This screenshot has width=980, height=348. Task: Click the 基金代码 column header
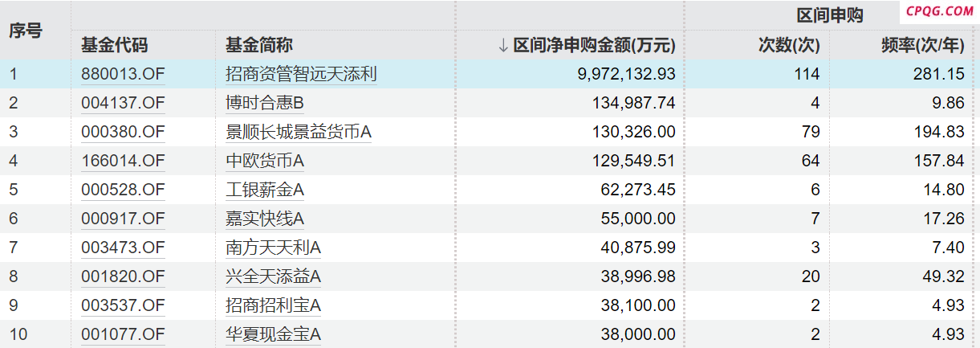pyautogui.click(x=115, y=46)
